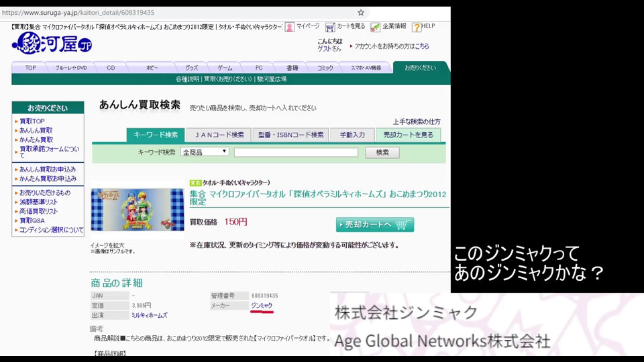Image resolution: width=644 pixels, height=362 pixels.
Task: Click the 売却カートへ button
Action: tap(374, 225)
